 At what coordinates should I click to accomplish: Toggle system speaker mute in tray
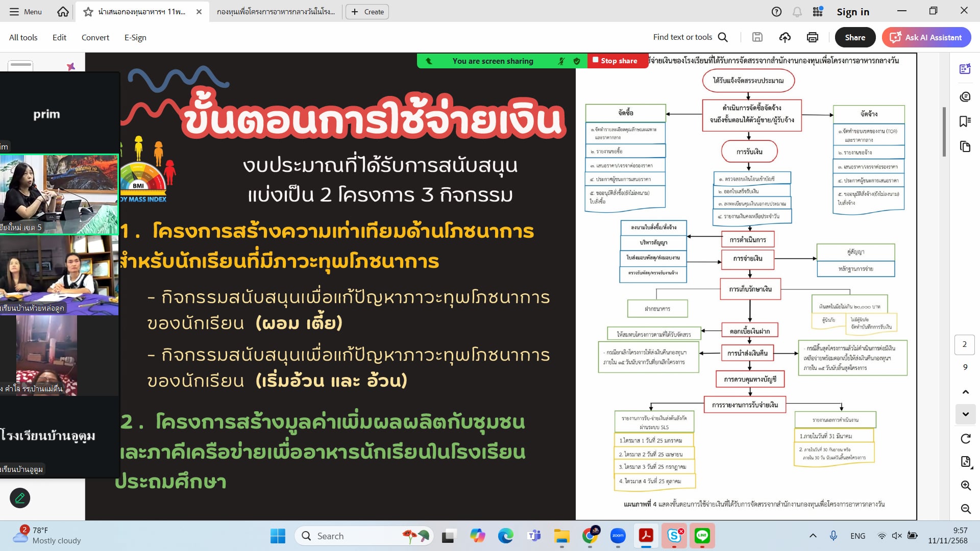[x=897, y=536]
